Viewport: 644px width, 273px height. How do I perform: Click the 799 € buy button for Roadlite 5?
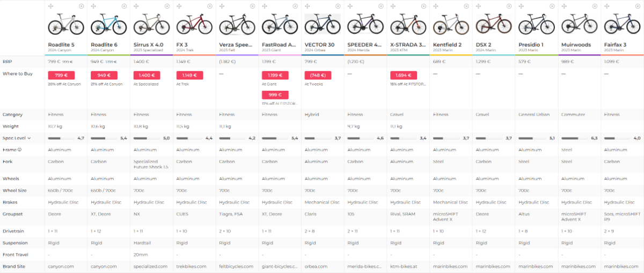[x=61, y=76]
